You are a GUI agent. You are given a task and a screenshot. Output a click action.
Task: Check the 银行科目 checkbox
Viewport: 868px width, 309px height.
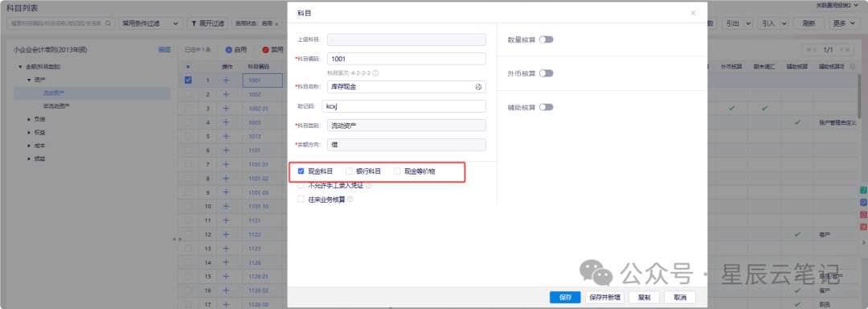pyautogui.click(x=349, y=171)
